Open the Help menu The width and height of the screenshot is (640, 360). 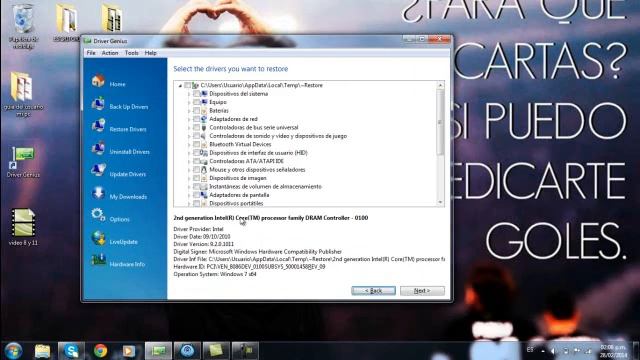[x=150, y=53]
